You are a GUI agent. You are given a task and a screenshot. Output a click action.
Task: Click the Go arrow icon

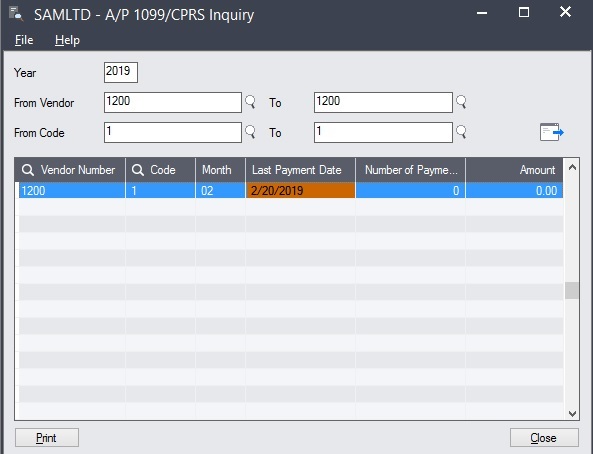click(552, 132)
